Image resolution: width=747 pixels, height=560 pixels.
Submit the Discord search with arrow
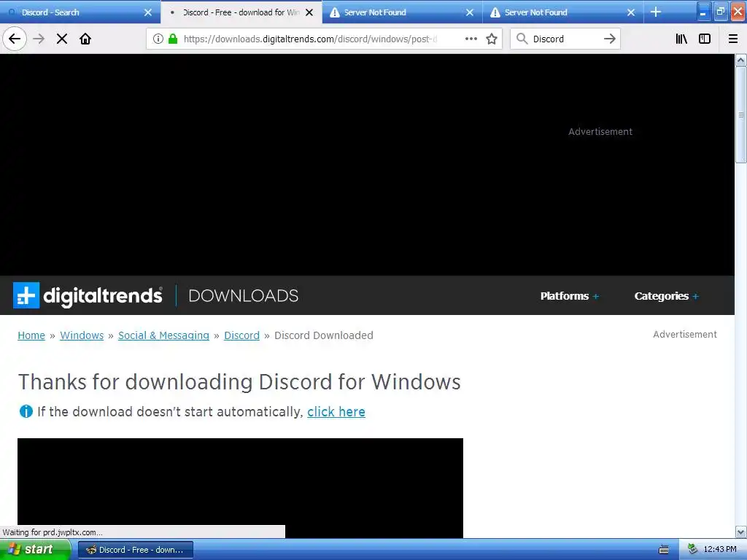pos(610,39)
